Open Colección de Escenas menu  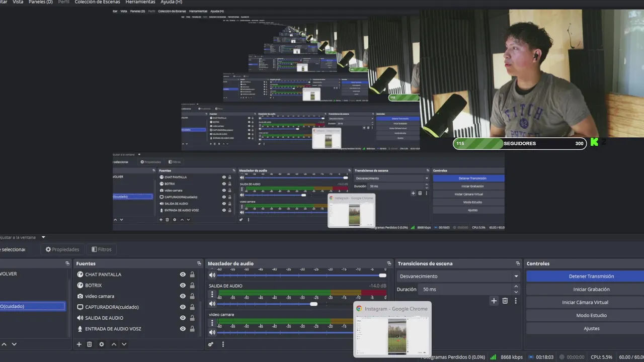pyautogui.click(x=98, y=2)
